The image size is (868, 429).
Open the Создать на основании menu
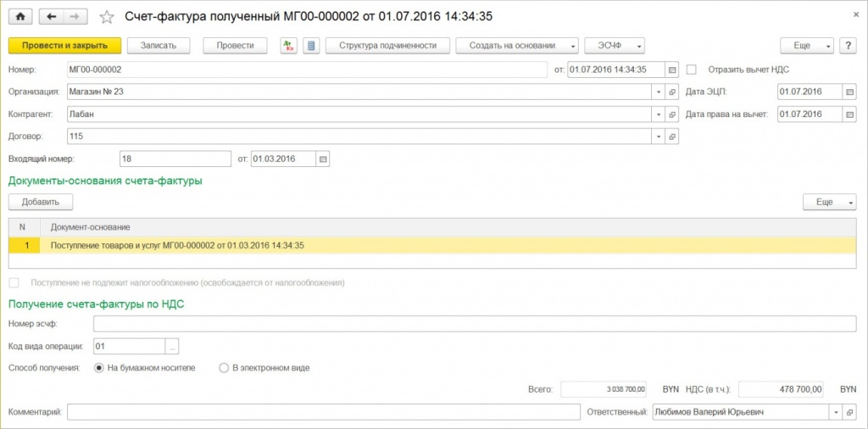[517, 46]
